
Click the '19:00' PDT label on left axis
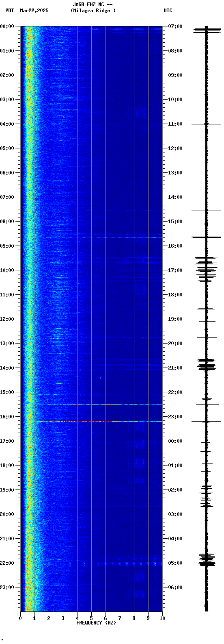[7, 490]
